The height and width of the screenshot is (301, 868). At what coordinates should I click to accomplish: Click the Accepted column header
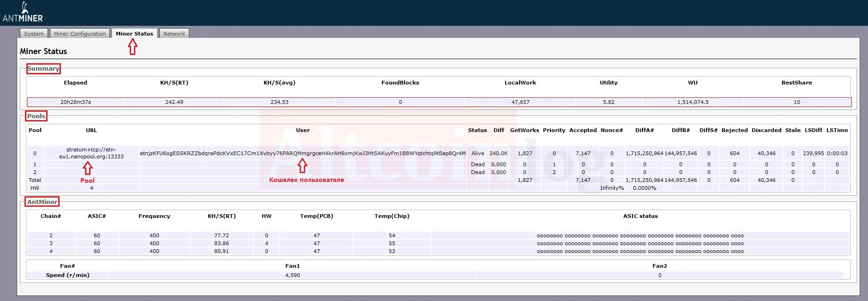pyautogui.click(x=583, y=130)
